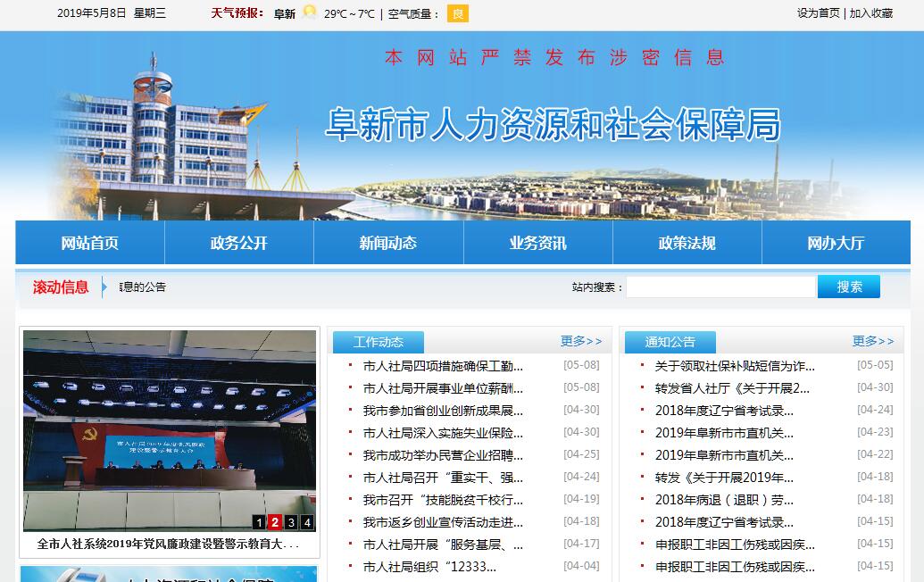
Task: Select slide number 1 in carousel
Action: pyautogui.click(x=259, y=522)
